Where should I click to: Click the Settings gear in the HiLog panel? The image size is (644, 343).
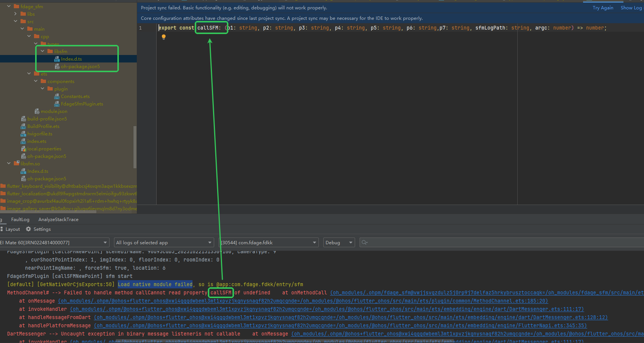[x=28, y=229]
